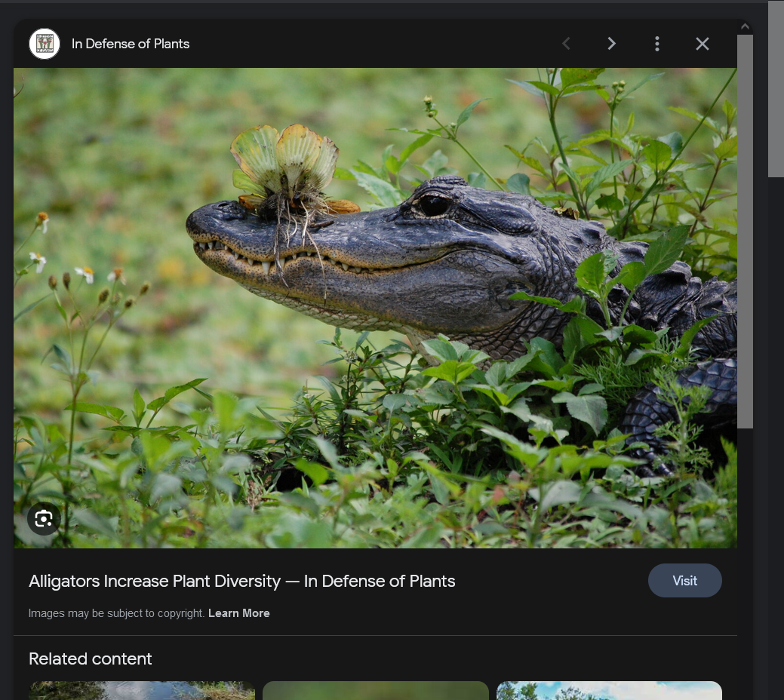Select the Related content heading
The image size is (784, 700).
[x=90, y=659]
